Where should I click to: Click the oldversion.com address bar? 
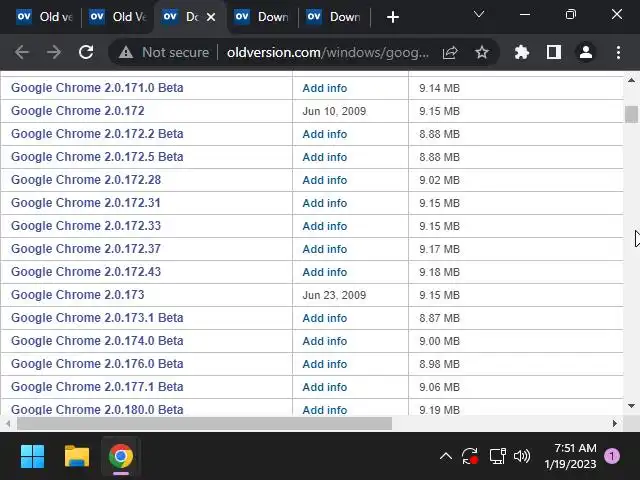[x=328, y=52]
